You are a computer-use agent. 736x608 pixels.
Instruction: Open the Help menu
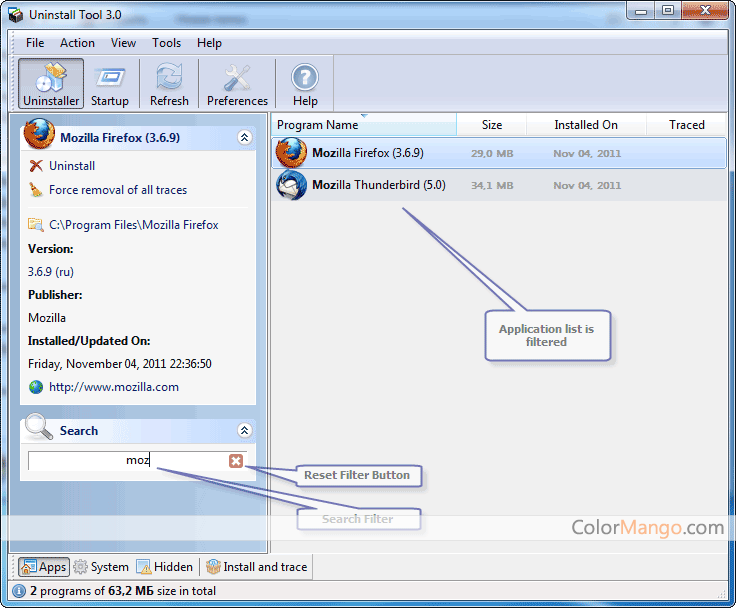(x=209, y=43)
